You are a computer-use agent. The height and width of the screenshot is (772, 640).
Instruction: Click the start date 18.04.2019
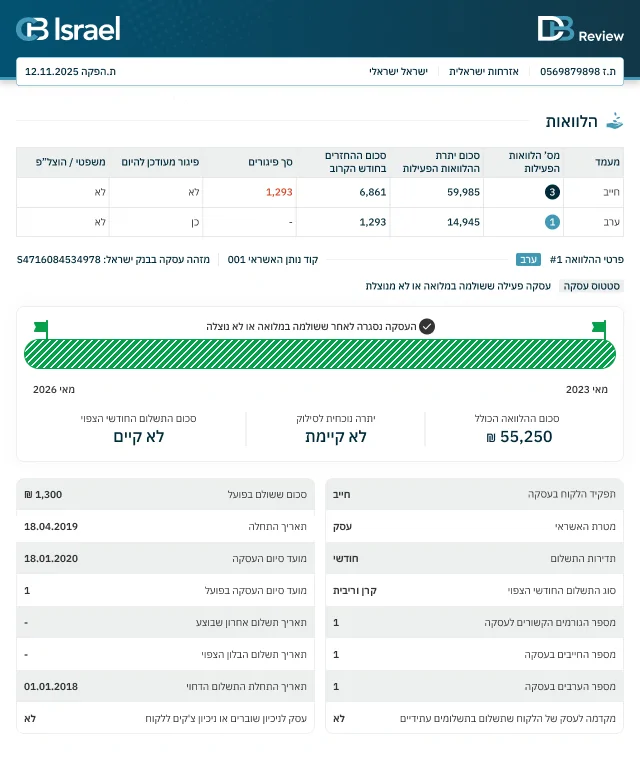[x=51, y=526]
